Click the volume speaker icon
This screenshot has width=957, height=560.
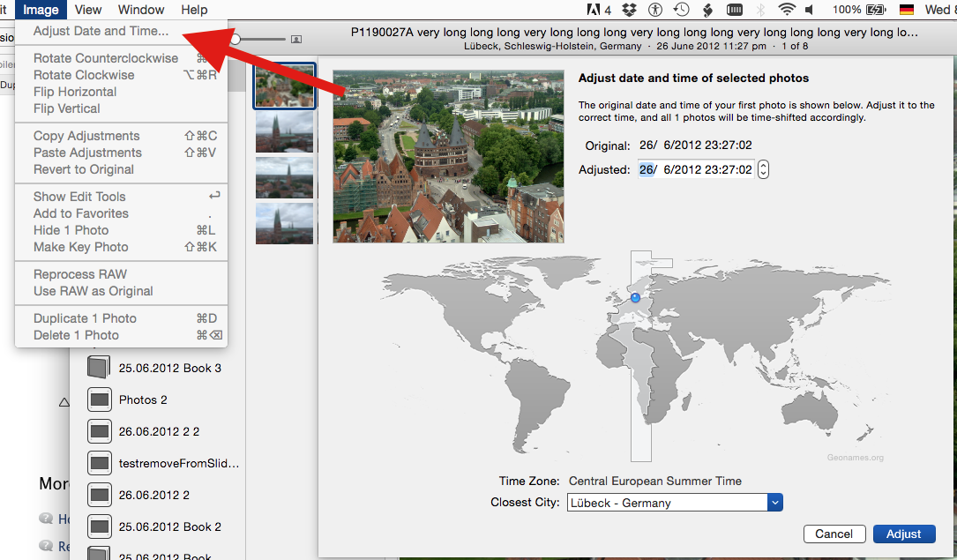coord(811,10)
